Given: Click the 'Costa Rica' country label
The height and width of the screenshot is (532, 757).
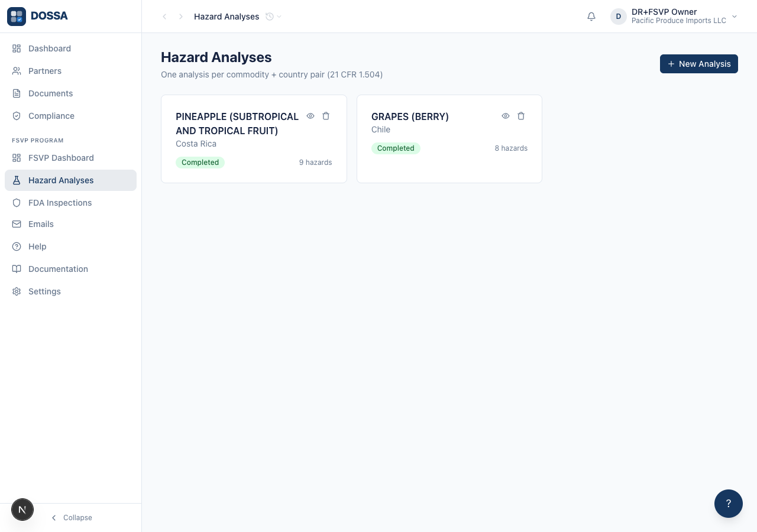Looking at the screenshot, I should [x=196, y=144].
